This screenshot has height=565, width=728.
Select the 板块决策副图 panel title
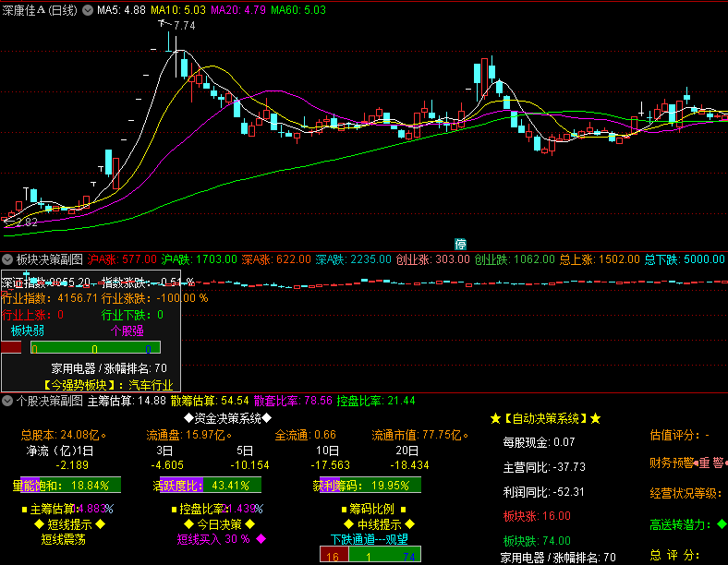tap(50, 259)
